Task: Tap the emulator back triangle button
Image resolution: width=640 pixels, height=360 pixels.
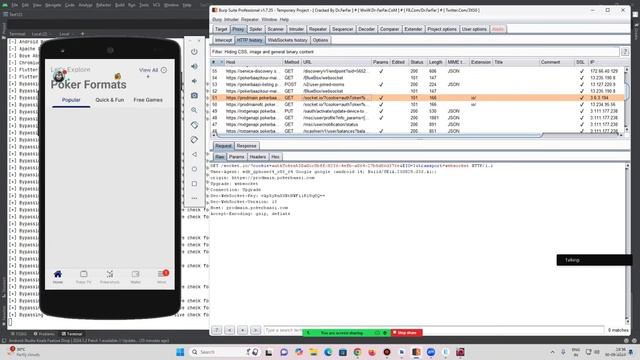Action: coord(194,154)
